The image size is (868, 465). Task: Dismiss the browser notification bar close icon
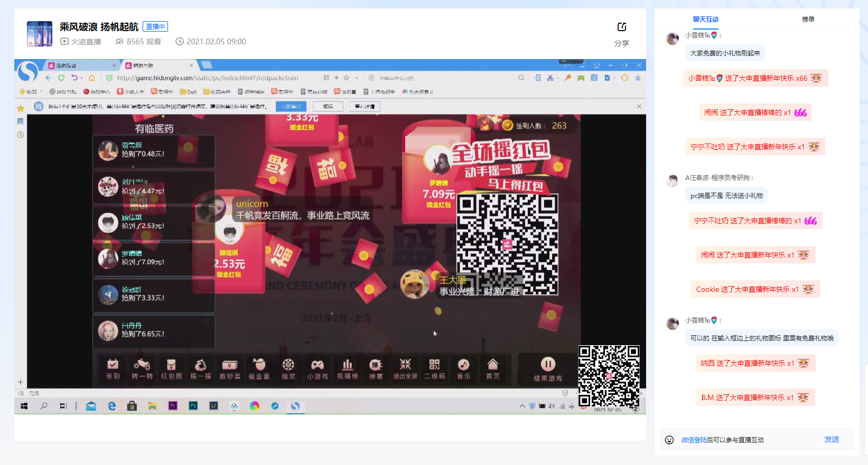639,107
